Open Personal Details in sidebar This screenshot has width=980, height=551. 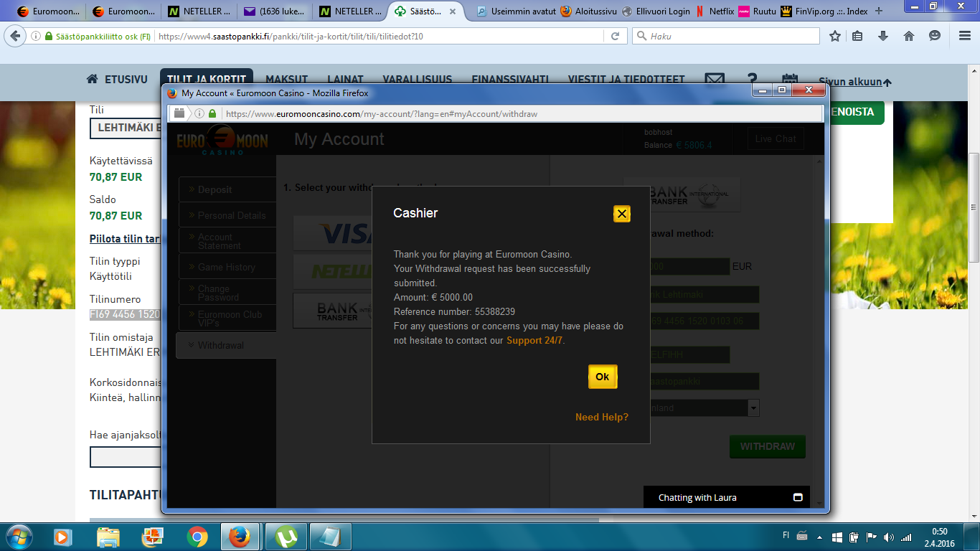227,215
